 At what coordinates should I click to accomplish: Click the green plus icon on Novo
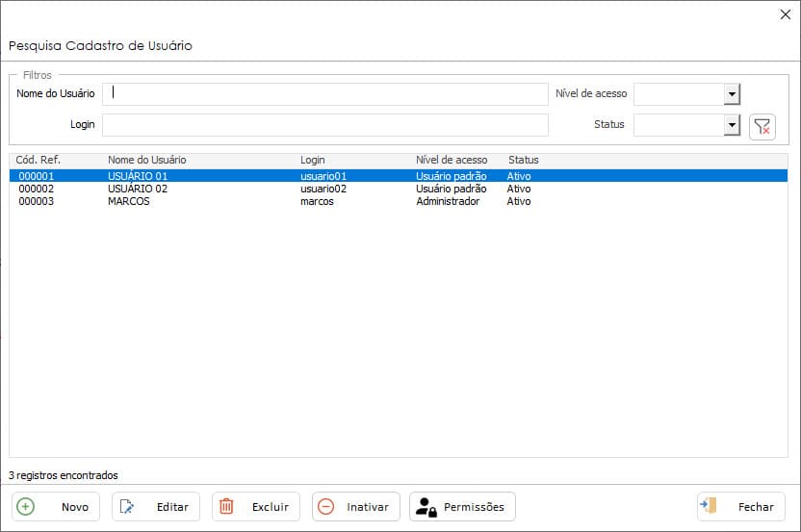point(26,506)
